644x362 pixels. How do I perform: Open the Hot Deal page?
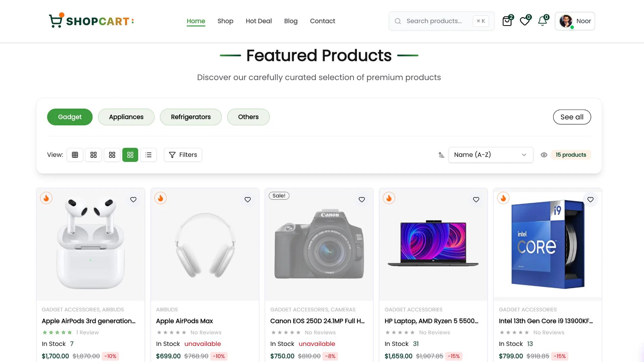[x=259, y=21]
